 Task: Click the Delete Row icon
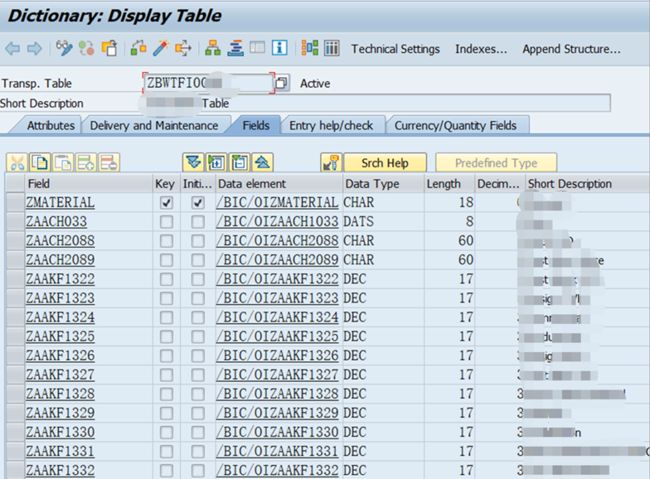(109, 163)
